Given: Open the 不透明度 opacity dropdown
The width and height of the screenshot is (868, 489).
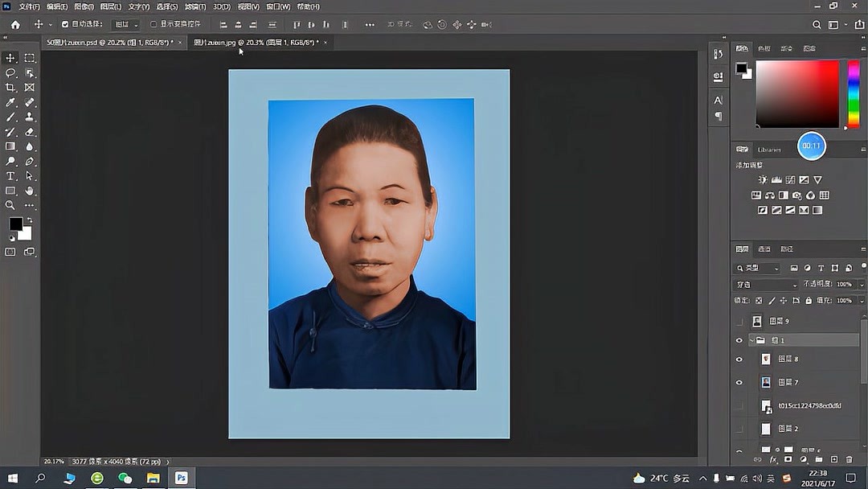Looking at the screenshot, I should (862, 285).
